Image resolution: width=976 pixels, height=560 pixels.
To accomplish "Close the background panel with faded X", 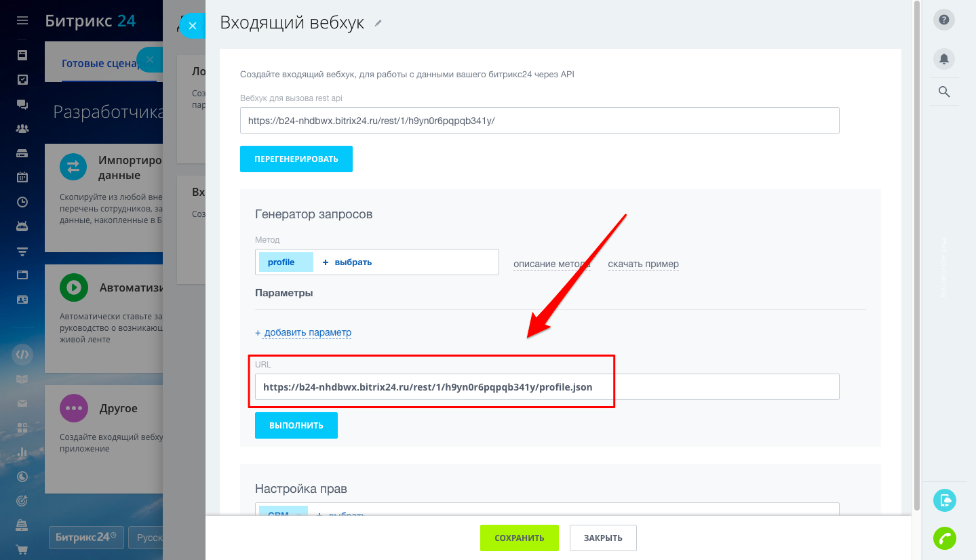I will point(150,60).
